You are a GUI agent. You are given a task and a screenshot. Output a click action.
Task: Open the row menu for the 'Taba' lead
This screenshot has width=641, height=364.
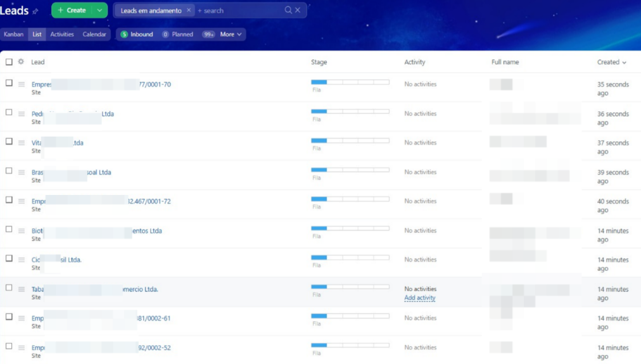22,289
